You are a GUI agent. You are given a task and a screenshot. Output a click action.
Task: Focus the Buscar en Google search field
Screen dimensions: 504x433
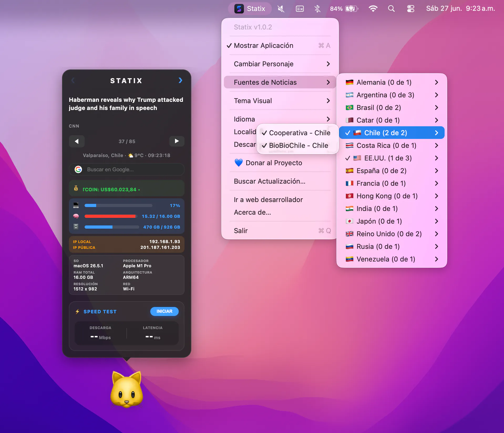[x=127, y=169]
